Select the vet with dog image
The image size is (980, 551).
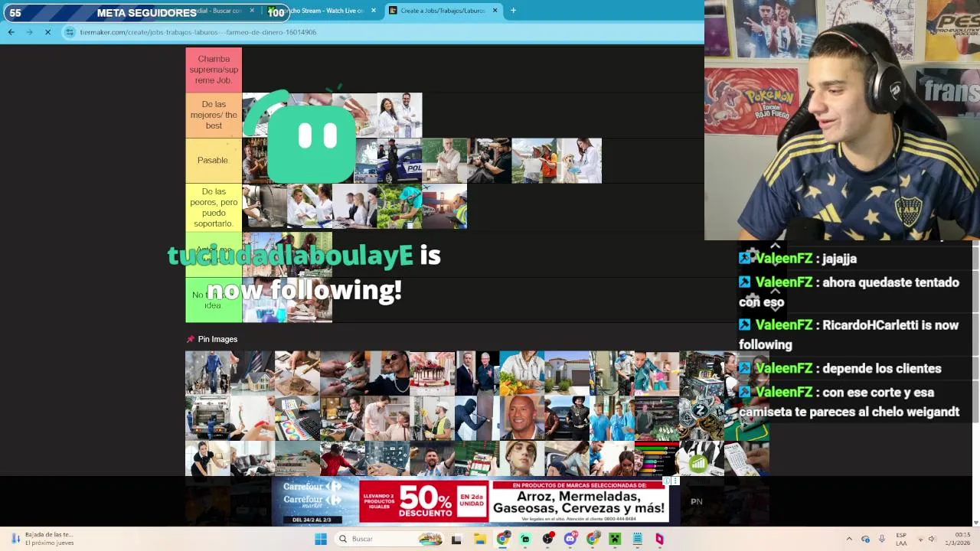tap(580, 161)
